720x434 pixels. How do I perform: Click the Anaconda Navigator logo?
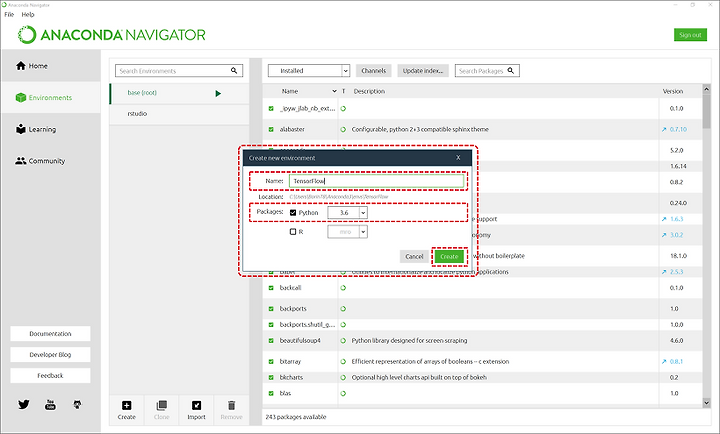coord(112,35)
